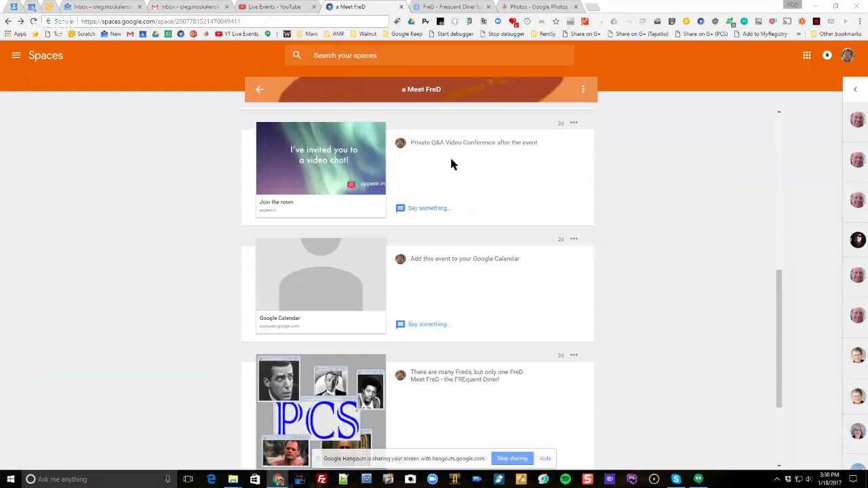Open the Google apps grid
The width and height of the screenshot is (868, 488).
807,56
